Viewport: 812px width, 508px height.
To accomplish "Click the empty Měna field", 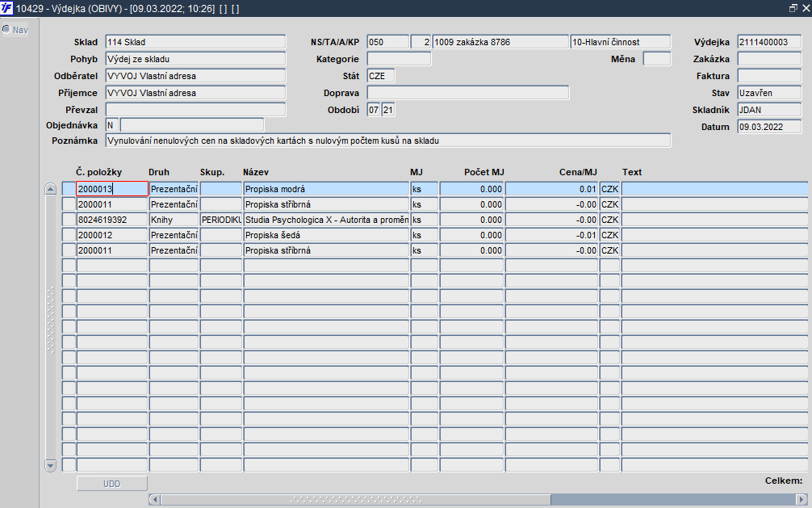I will point(657,59).
